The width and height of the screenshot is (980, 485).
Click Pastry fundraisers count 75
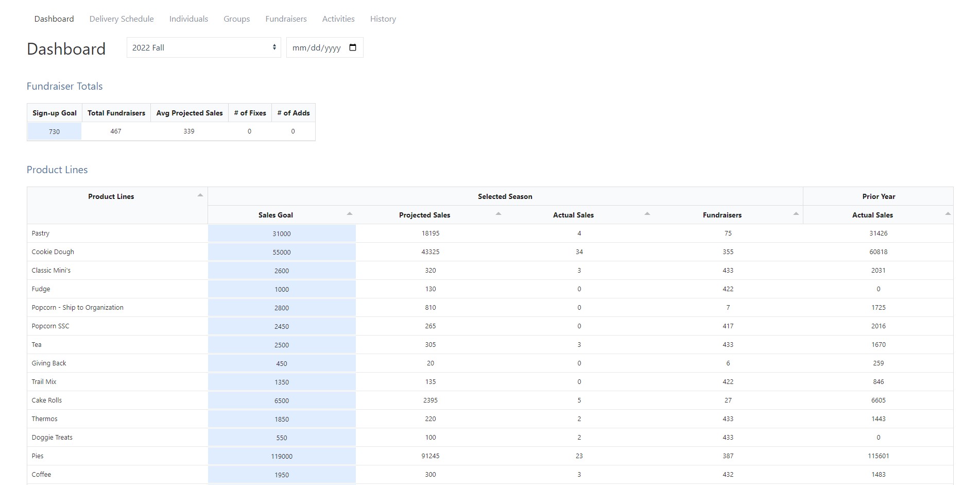pos(728,233)
